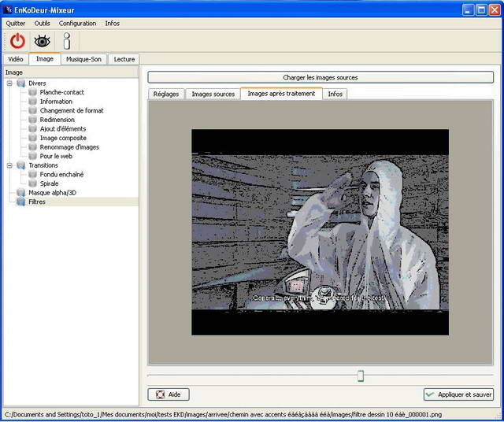Click the icon next to Redimension
The width and height of the screenshot is (504, 422).
pos(32,120)
